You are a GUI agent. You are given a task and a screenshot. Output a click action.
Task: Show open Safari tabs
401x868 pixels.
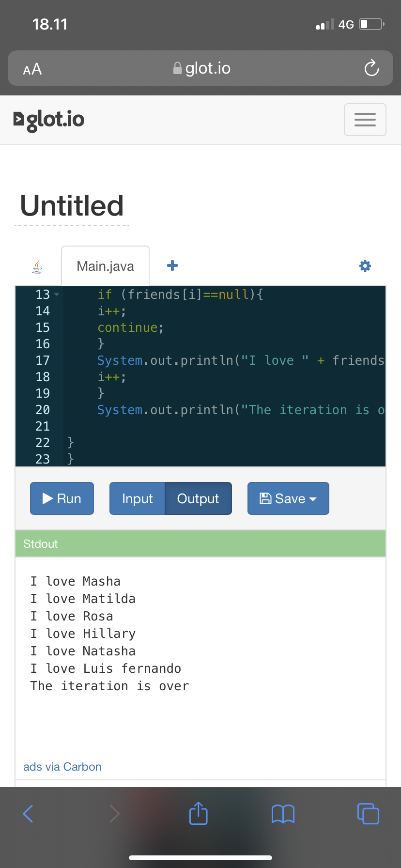pos(368,813)
